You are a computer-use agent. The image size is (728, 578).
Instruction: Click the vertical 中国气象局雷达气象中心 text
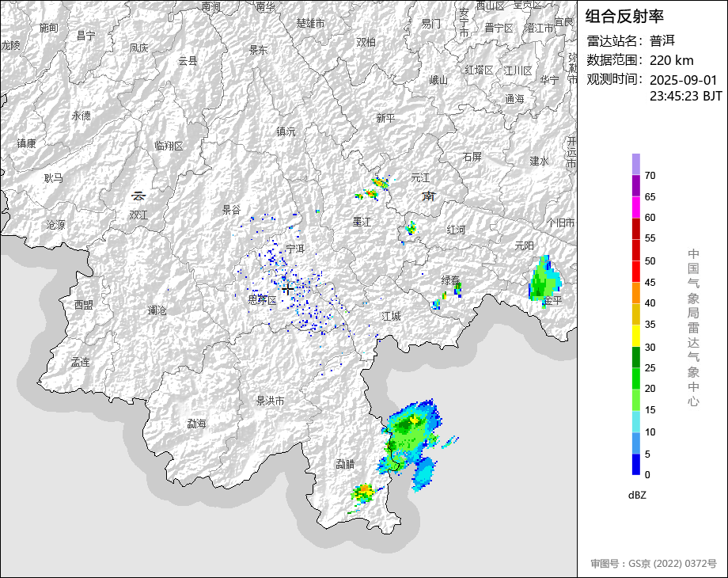pyautogui.click(x=693, y=328)
